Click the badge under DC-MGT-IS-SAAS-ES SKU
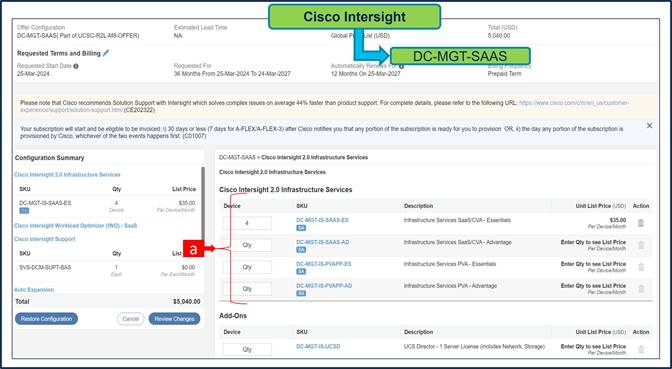 [x=301, y=228]
